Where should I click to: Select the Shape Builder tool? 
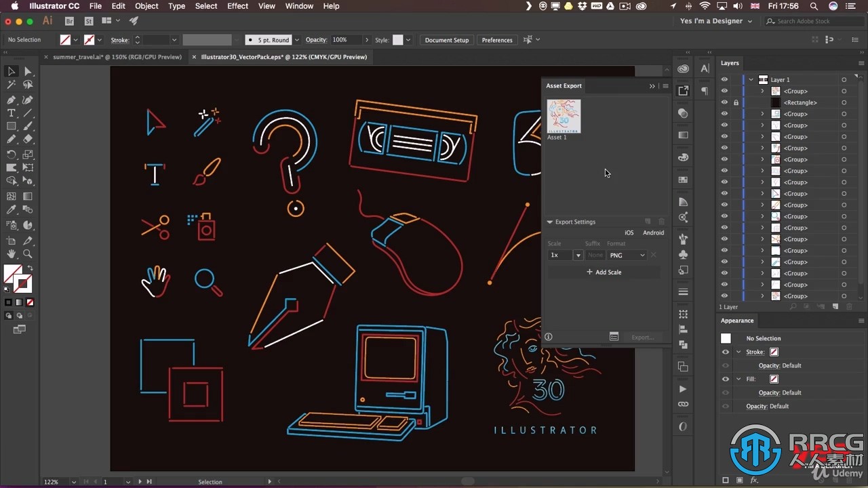[12, 181]
